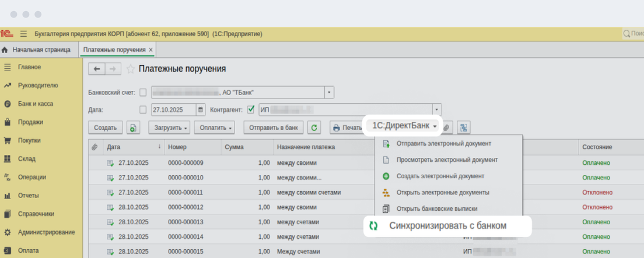This screenshot has height=258, width=644.
Task: Expand the Банковский счет dropdown list
Action: coord(330,92)
